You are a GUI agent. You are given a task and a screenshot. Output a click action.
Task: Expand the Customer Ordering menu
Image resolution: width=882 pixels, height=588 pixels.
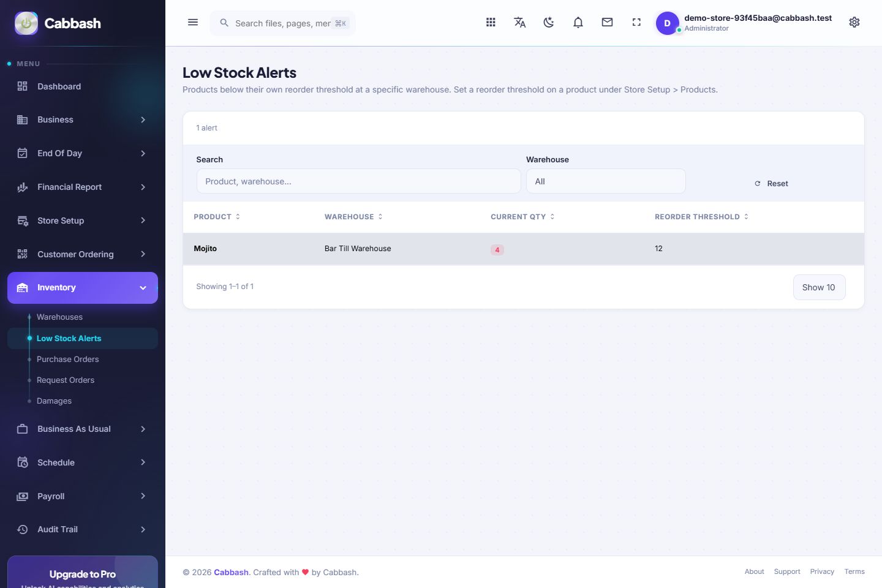pos(83,254)
